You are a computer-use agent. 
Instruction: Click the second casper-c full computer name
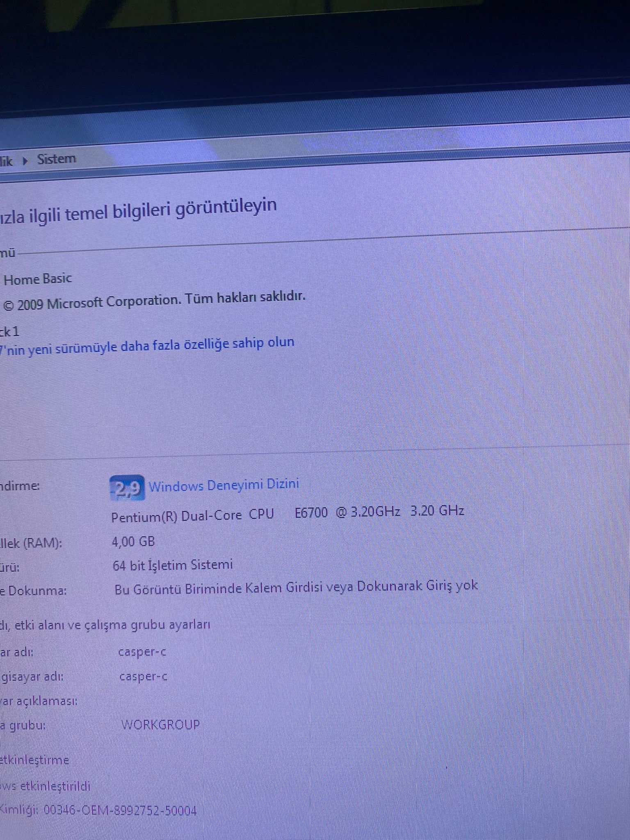[x=143, y=676]
